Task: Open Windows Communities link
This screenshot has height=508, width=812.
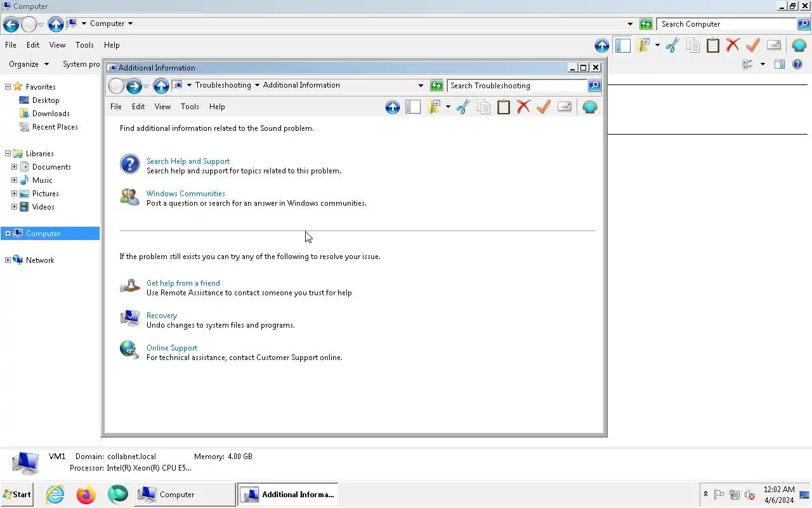Action: 186,194
